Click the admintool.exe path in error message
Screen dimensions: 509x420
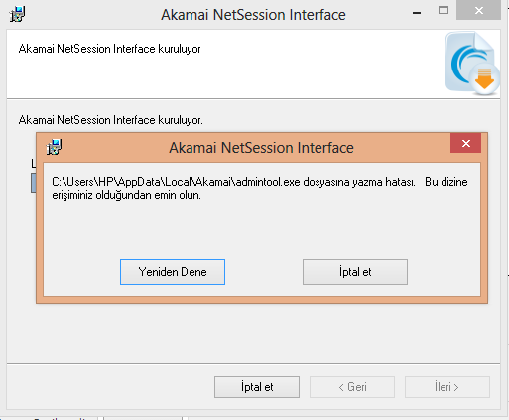[176, 182]
